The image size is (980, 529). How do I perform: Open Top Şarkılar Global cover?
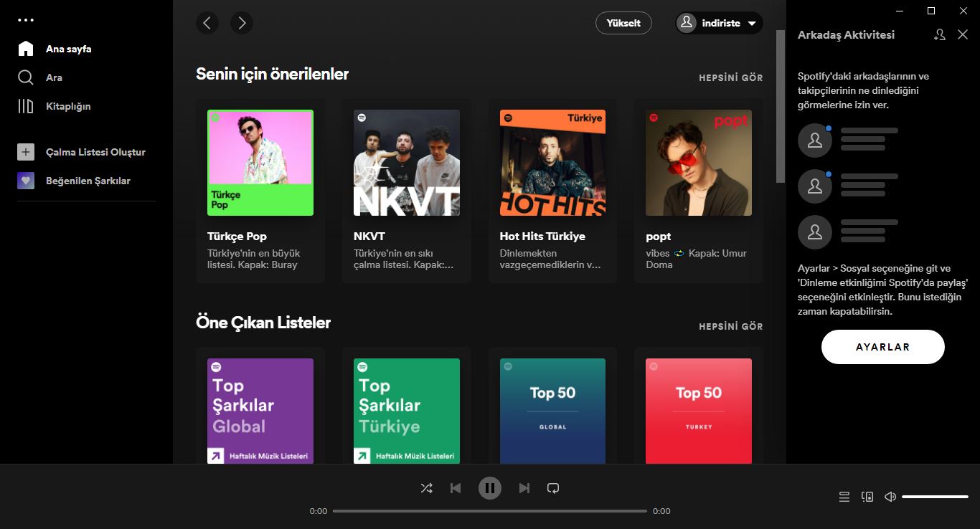point(260,411)
